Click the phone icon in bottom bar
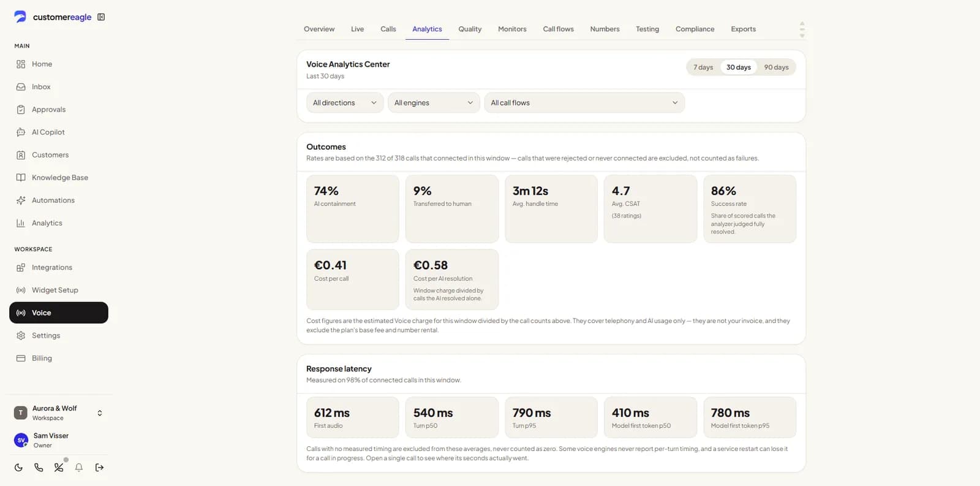 coord(39,468)
